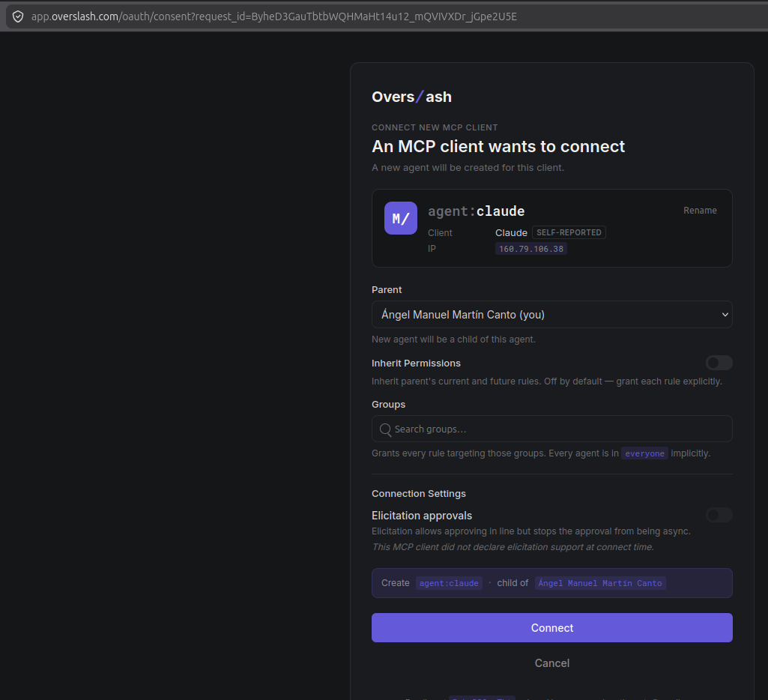
Task: Click the Connection Settings section title
Action: tap(419, 494)
